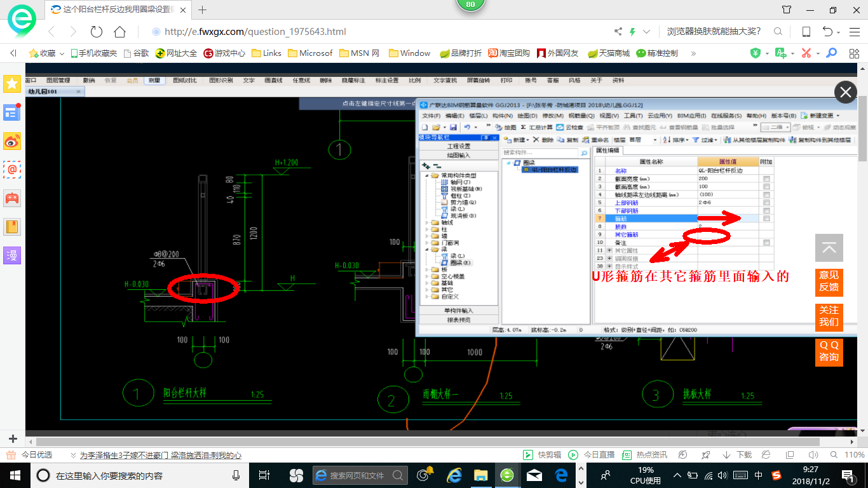Tick the 附加 checkbox for 备注 row
Viewport: 868px width, 488px height.
(767, 243)
